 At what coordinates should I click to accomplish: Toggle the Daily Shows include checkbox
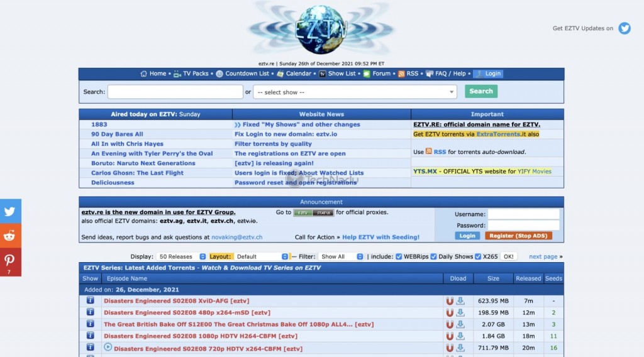pyautogui.click(x=433, y=256)
